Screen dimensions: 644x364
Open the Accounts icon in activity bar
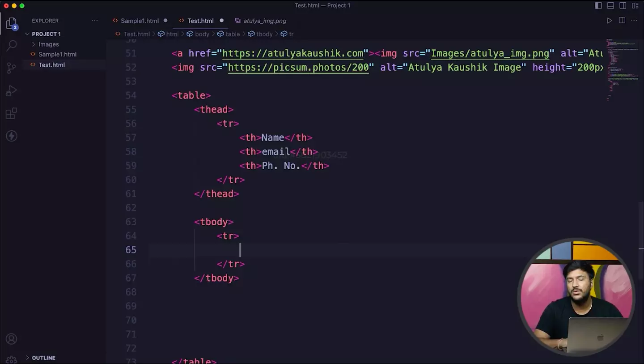pyautogui.click(x=12, y=339)
